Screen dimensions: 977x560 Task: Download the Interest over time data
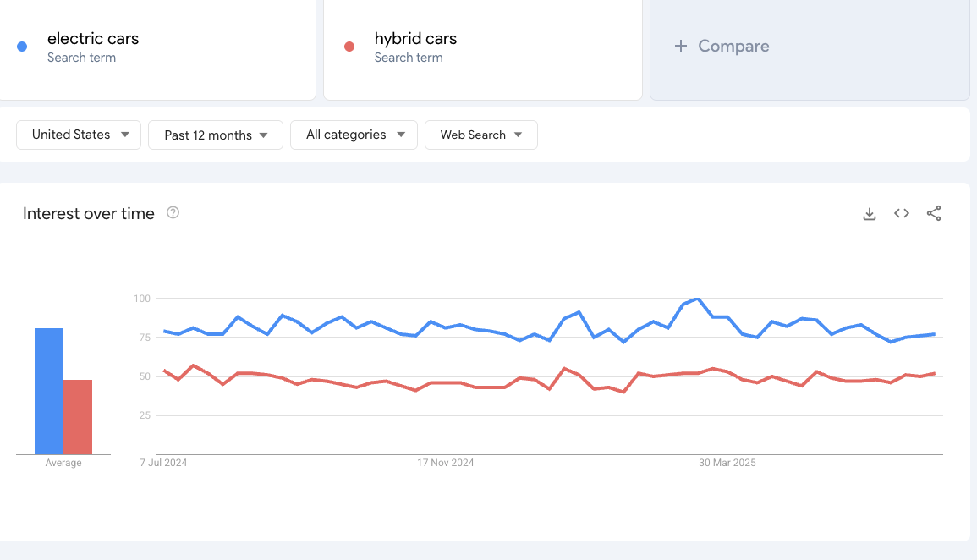pyautogui.click(x=870, y=213)
